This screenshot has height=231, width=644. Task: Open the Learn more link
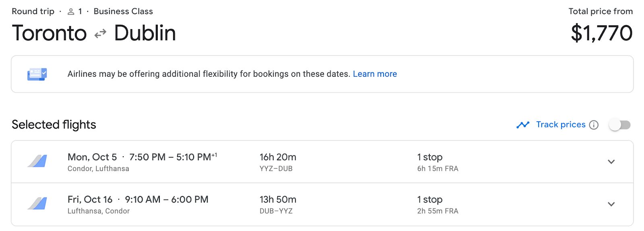point(375,74)
